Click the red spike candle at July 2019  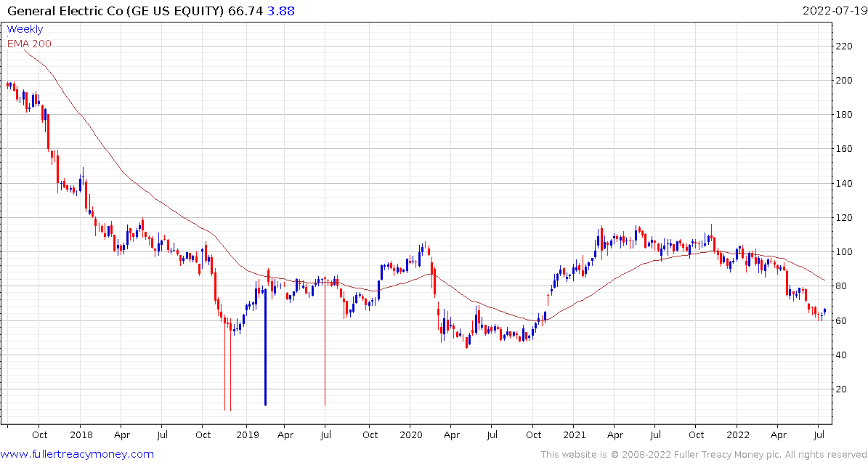pyautogui.click(x=325, y=341)
